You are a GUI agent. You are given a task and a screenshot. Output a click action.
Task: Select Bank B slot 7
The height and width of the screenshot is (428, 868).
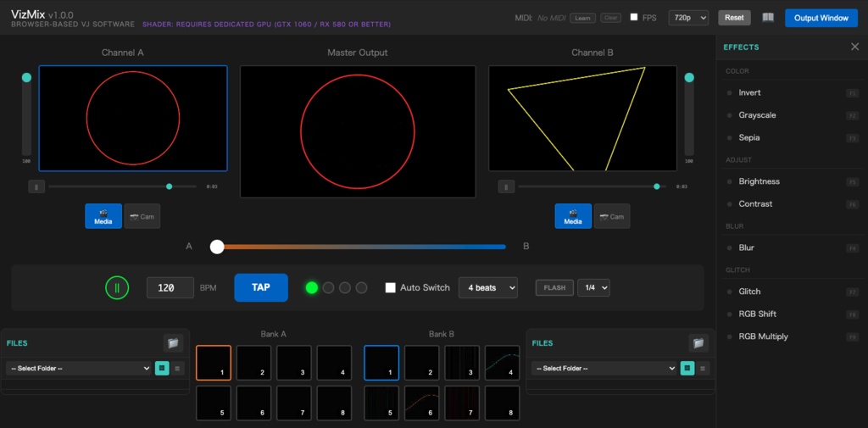coord(462,403)
